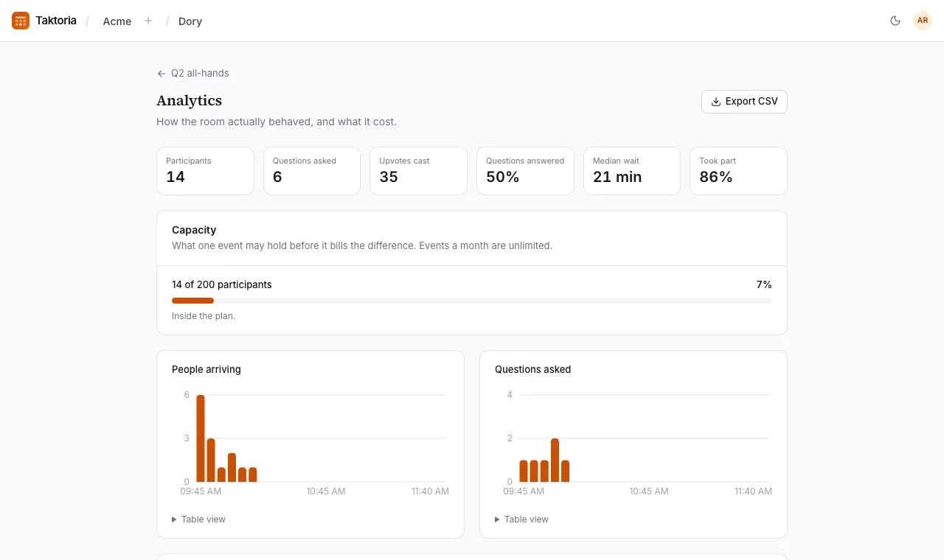Click the Questions asked chart title

[532, 369]
